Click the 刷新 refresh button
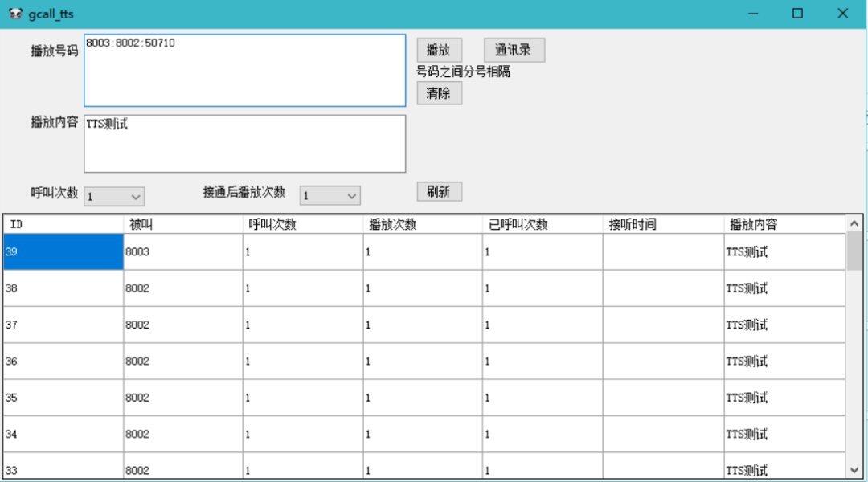Viewport: 868px width, 482px height. tap(439, 191)
